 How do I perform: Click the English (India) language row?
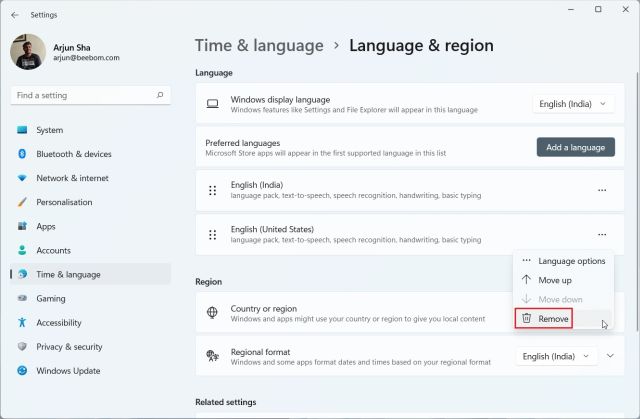coord(410,191)
